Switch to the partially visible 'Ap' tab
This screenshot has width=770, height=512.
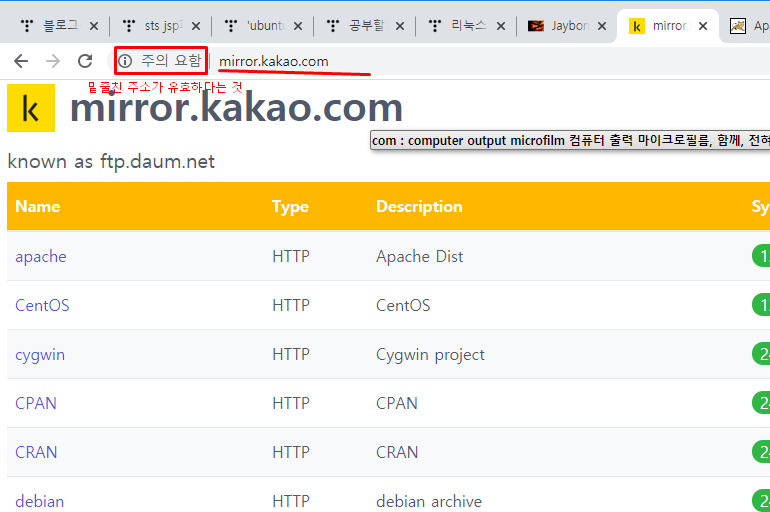click(750, 26)
